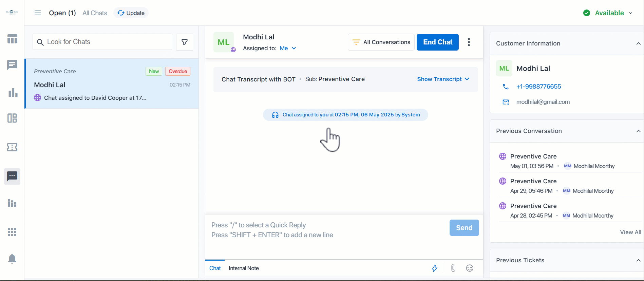Open the layout boards sidebar icon

tap(12, 118)
